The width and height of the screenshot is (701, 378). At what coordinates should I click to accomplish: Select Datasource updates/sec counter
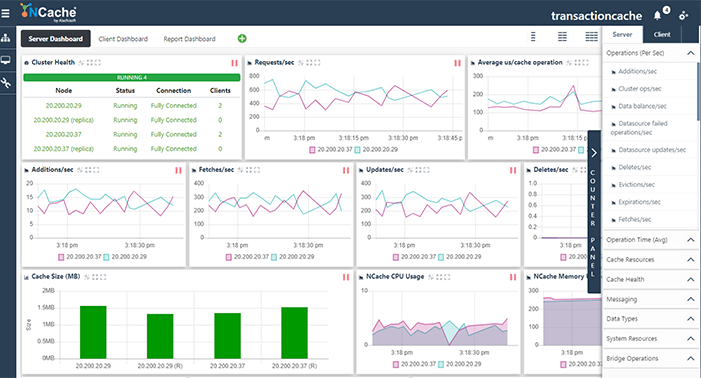[652, 150]
